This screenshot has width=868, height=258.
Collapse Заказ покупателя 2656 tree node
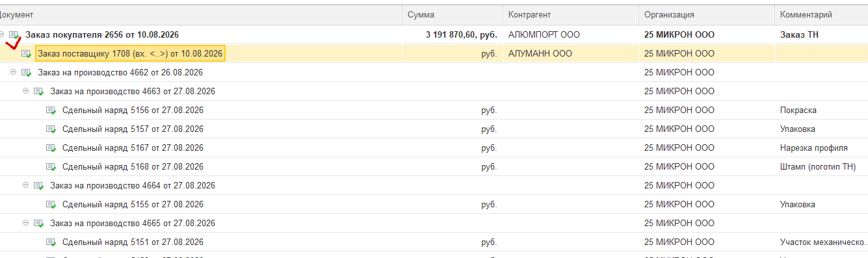(2, 34)
